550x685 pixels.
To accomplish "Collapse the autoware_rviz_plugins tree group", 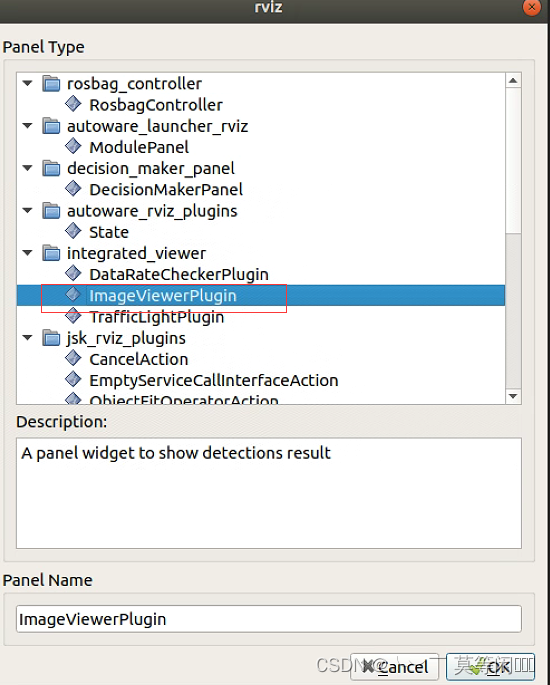I will click(x=28, y=211).
